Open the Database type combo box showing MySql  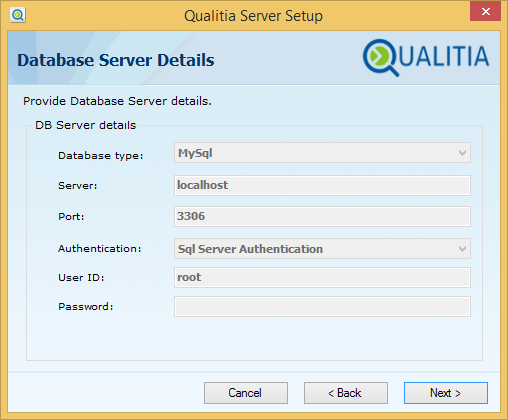322,153
